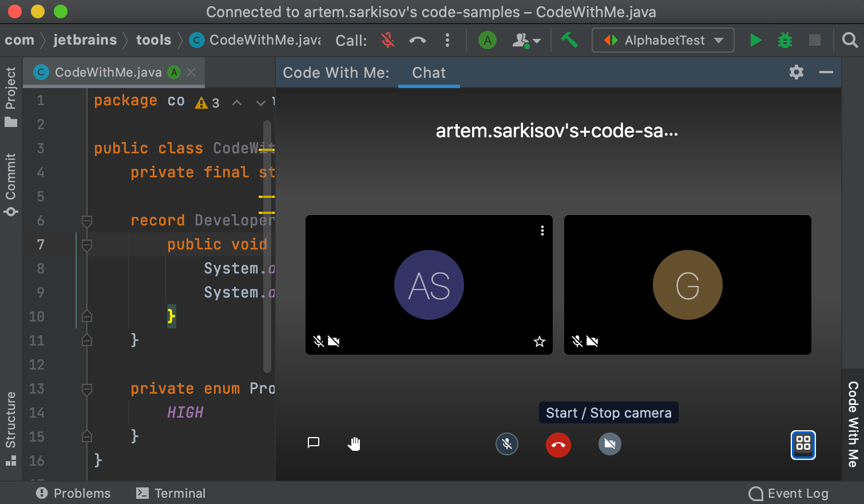Expand the participants users dropdown
Viewport: 864px width, 504px height.
[x=526, y=40]
